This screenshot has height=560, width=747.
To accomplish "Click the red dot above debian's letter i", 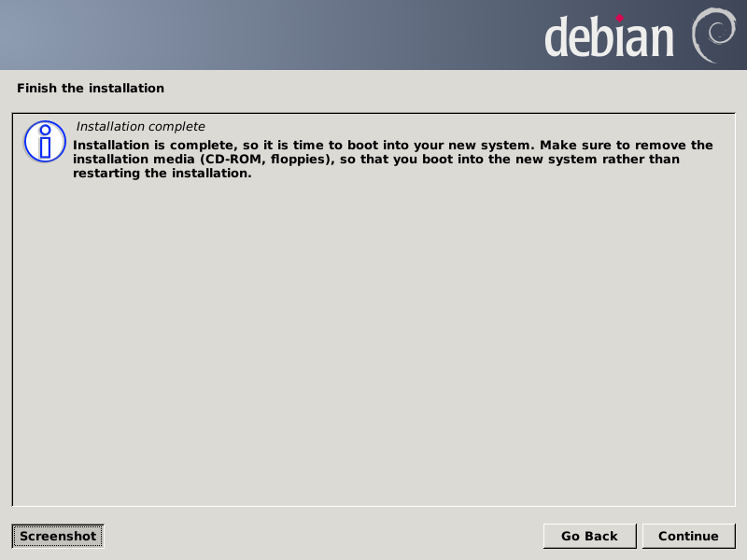I will point(619,18).
